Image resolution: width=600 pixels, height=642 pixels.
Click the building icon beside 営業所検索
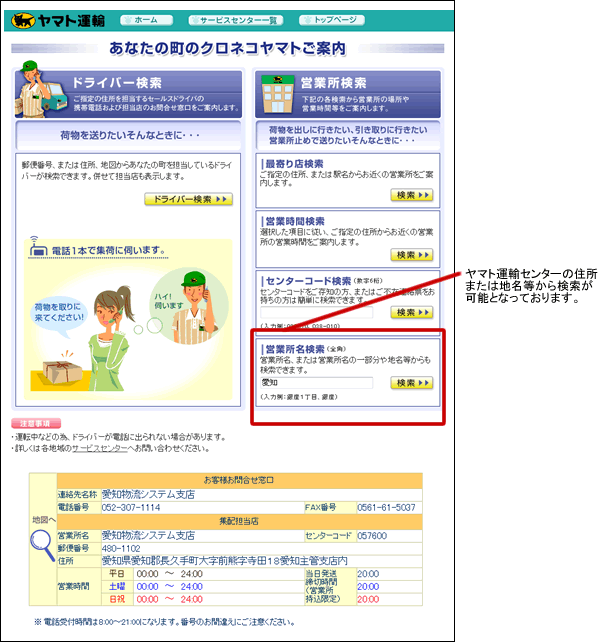click(x=278, y=94)
